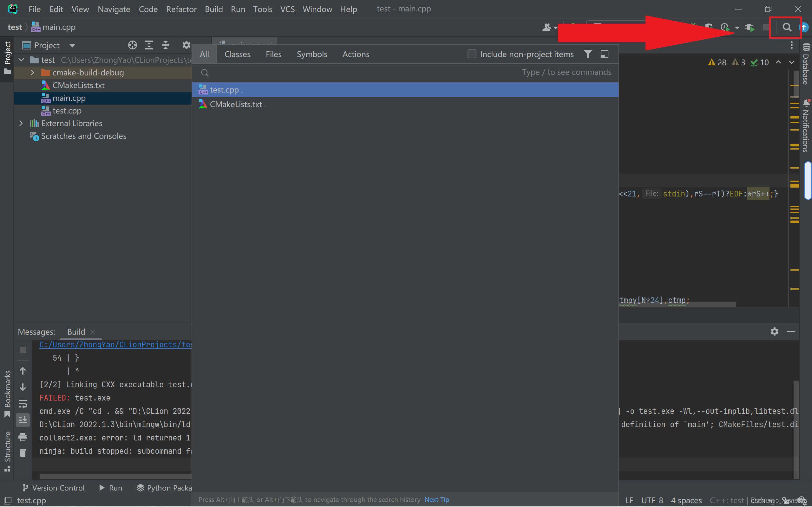Click the Next Tip link

pyautogui.click(x=436, y=500)
